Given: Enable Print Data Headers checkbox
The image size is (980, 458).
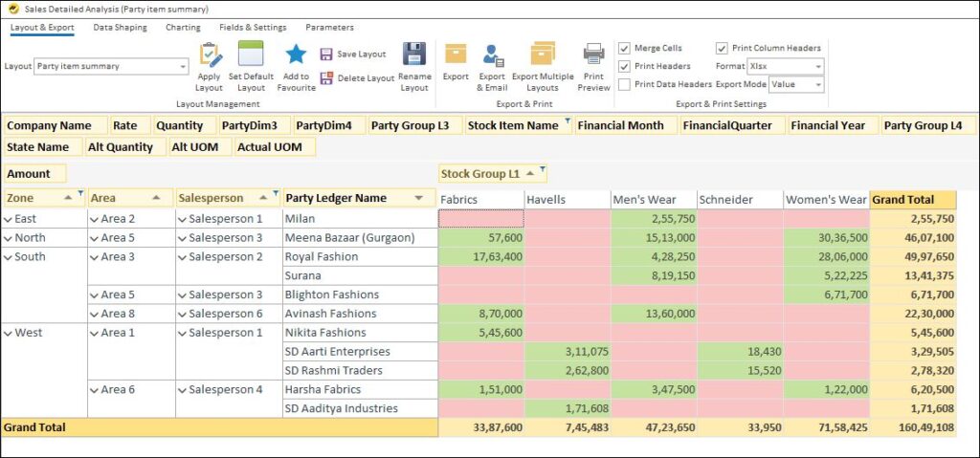Looking at the screenshot, I should 625,84.
